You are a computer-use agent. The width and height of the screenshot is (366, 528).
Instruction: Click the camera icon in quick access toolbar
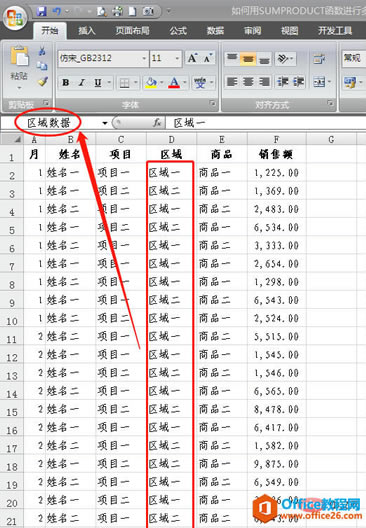pyautogui.click(x=148, y=12)
